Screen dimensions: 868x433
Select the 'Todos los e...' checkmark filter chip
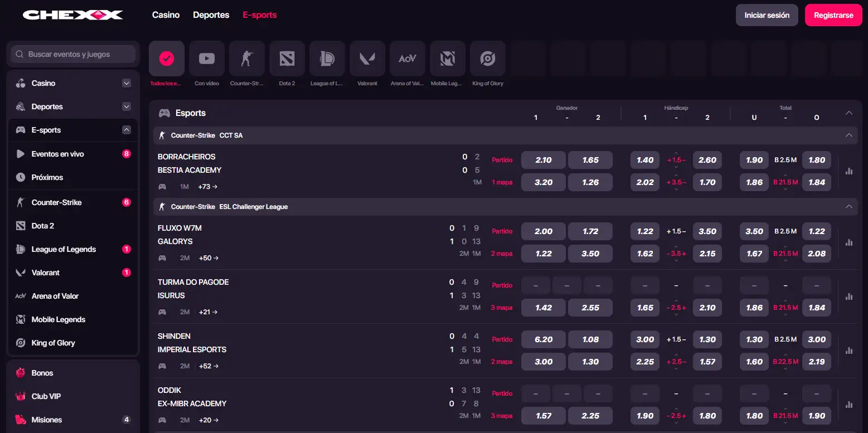point(167,58)
